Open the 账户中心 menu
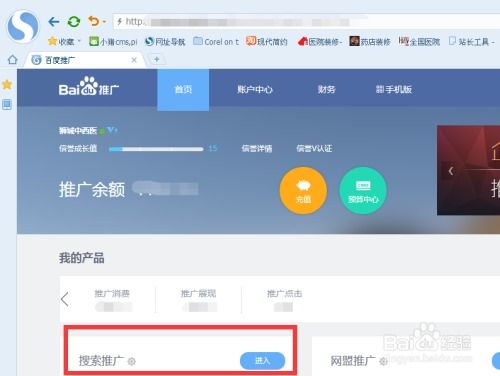Image resolution: width=500 pixels, height=376 pixels. [x=255, y=89]
